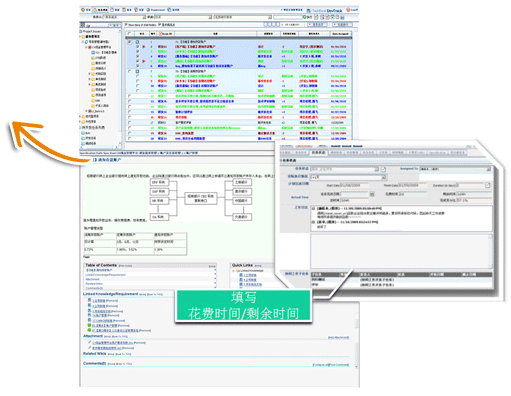Select the highlighted third tab in detail panel
This screenshot has height=396, width=511.
tap(318, 153)
